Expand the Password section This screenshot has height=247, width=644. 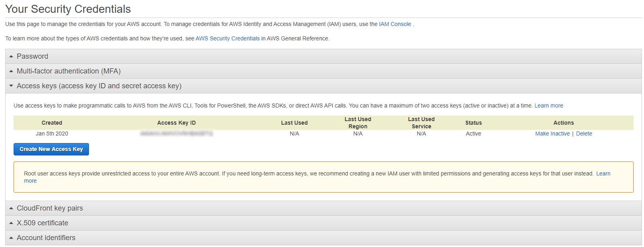tap(32, 56)
